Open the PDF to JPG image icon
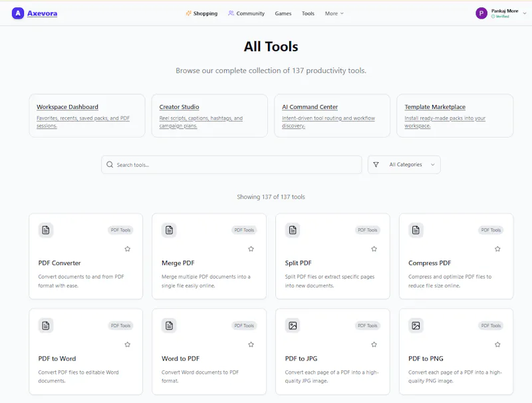532x403 pixels. [x=293, y=326]
